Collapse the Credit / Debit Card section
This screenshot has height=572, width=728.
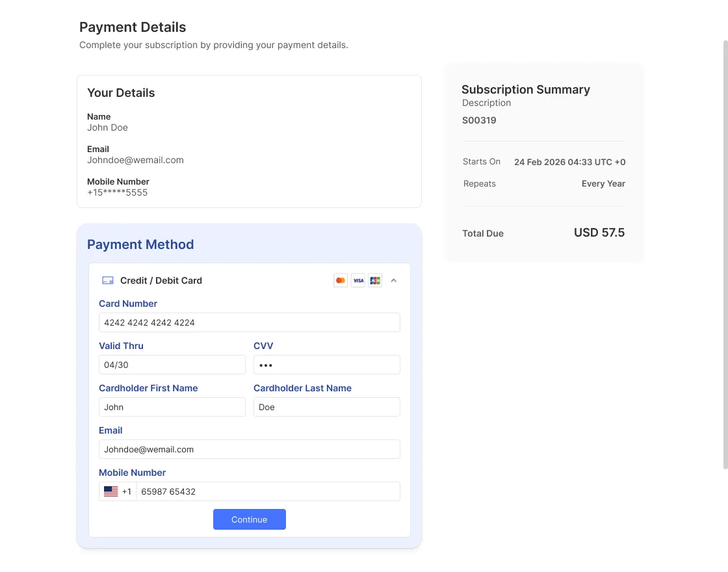pos(394,280)
